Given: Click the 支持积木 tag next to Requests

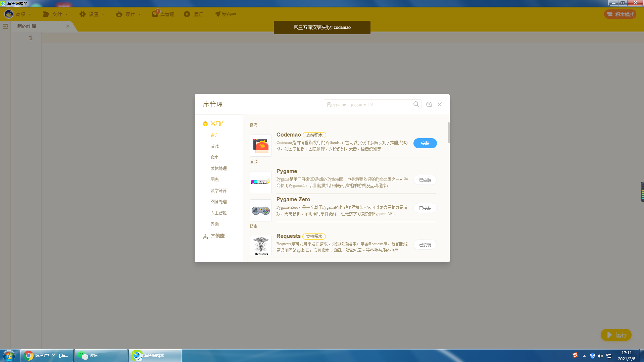Looking at the screenshot, I should [314, 237].
